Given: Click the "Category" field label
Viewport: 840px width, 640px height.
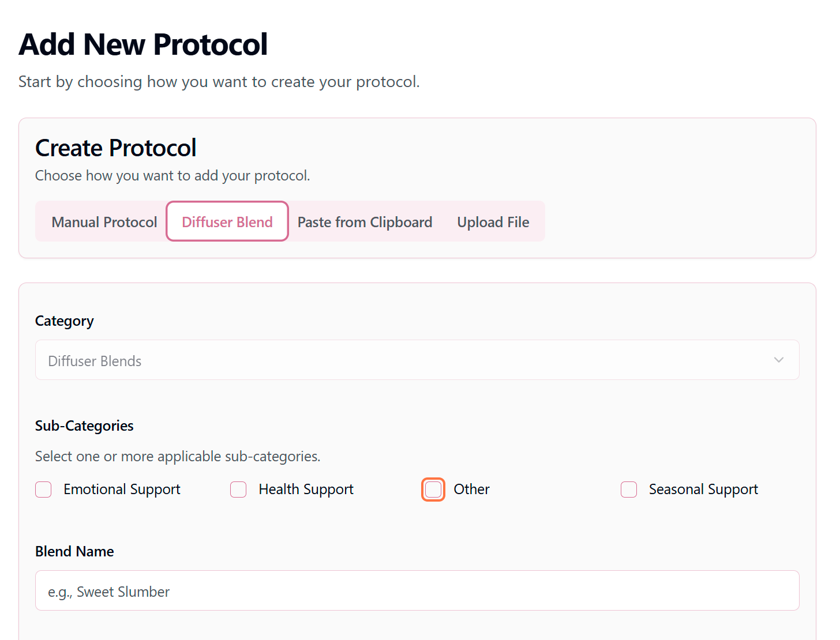Looking at the screenshot, I should [x=65, y=321].
